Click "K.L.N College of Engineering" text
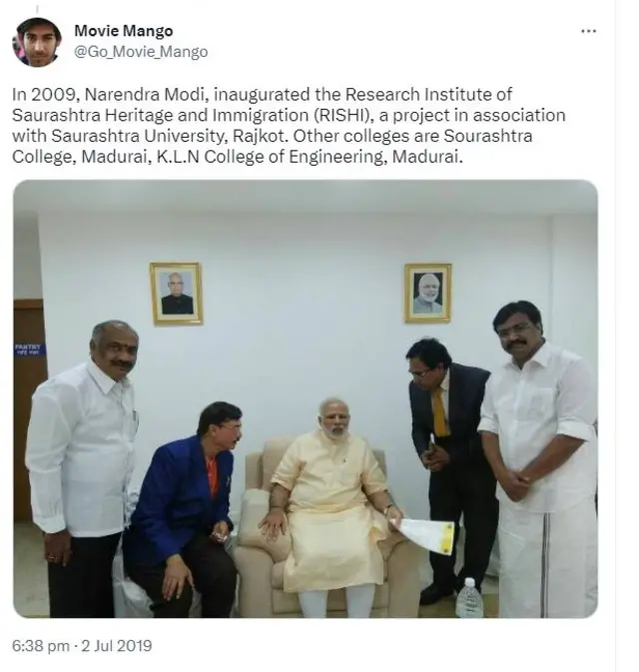This screenshot has width=639, height=672. pyautogui.click(x=268, y=157)
